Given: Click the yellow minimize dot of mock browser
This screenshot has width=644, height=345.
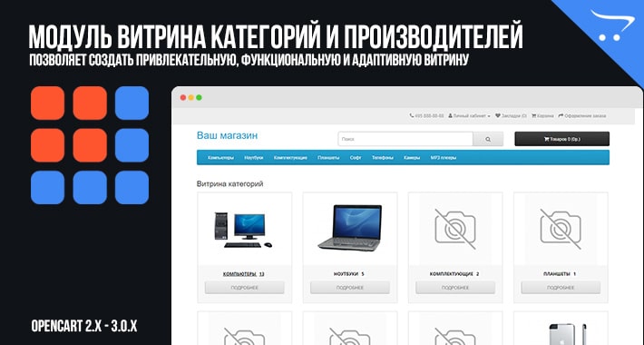Looking at the screenshot, I should [191, 97].
